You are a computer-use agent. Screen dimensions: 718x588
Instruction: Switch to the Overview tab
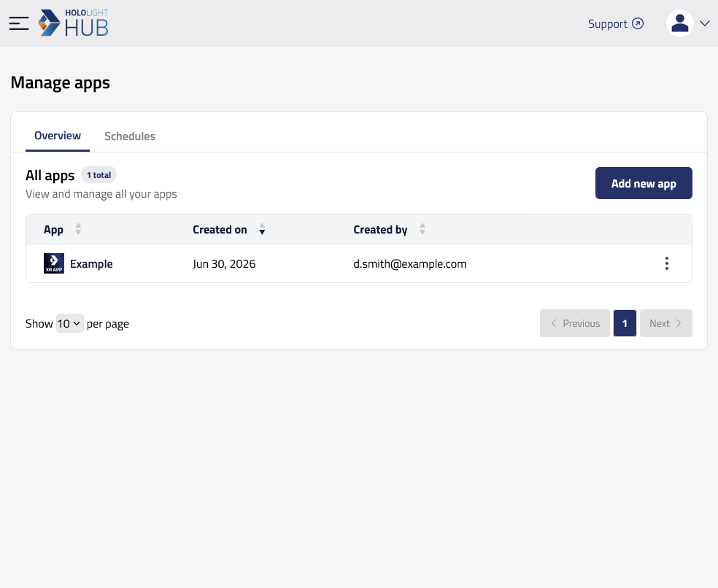click(x=58, y=136)
